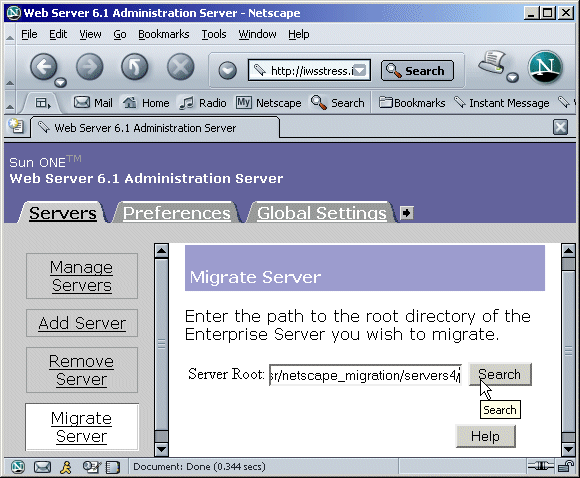Switch to the Global Settings tab
Image resolution: width=580 pixels, height=478 pixels.
321,213
